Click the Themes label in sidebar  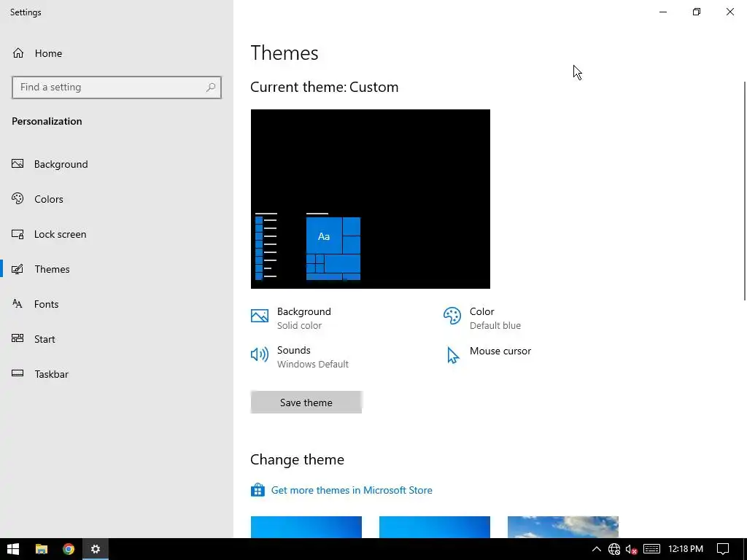(x=52, y=269)
